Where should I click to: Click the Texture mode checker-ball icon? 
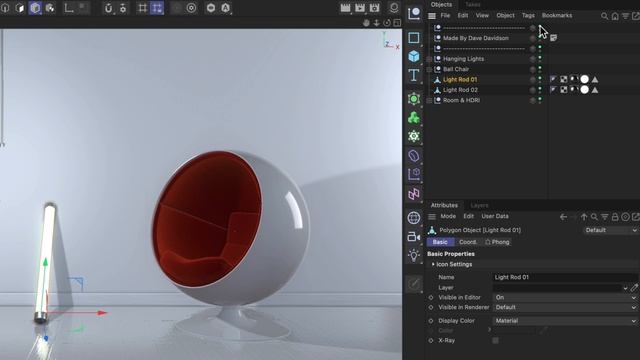pyautogui.click(x=50, y=8)
